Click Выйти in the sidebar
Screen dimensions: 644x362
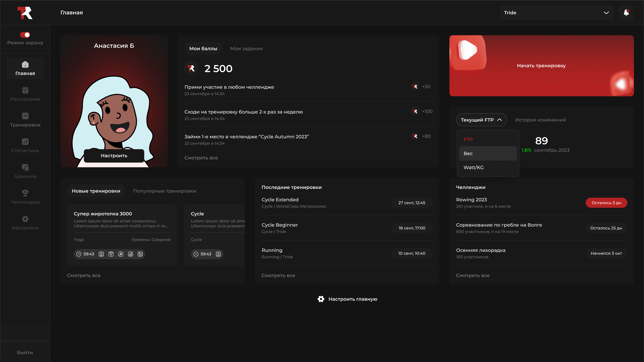click(25, 353)
